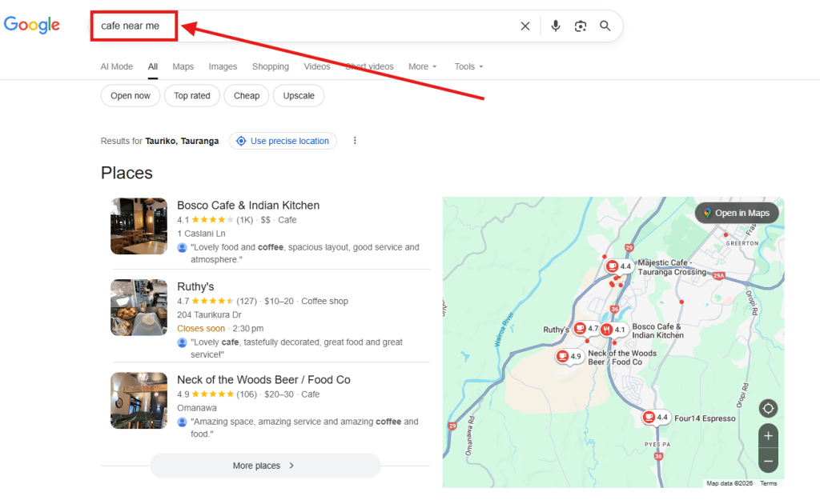
Task: Clear the search box with the X icon
Action: point(525,26)
